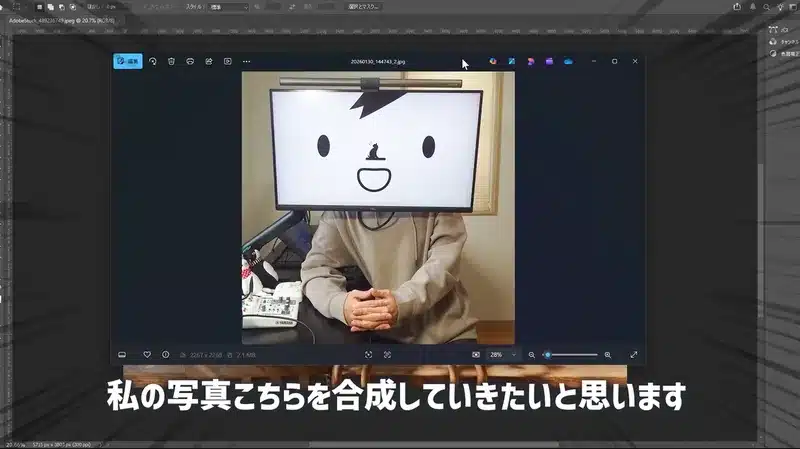The image size is (800, 449).
Task: Click the zoom out magnifier icon
Action: coord(532,354)
